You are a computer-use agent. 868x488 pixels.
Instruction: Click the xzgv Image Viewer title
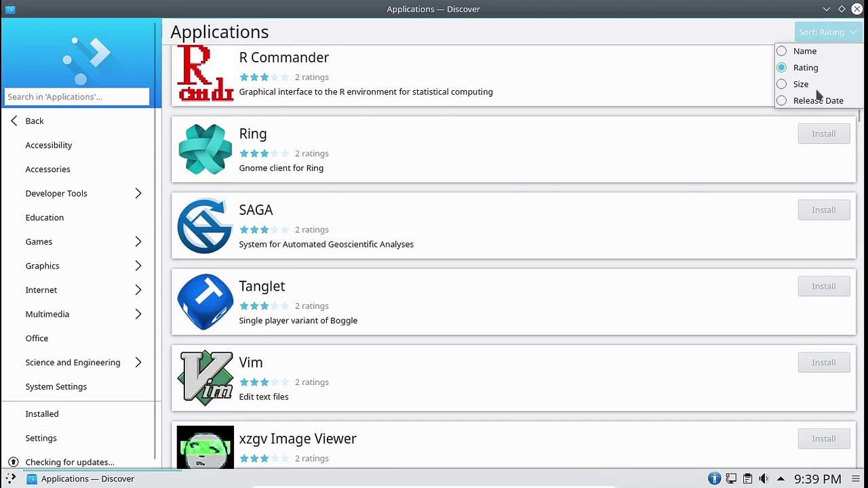pyautogui.click(x=298, y=439)
